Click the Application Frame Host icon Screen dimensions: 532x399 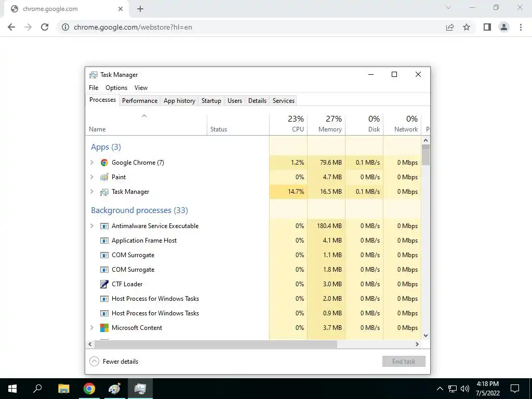pyautogui.click(x=104, y=241)
